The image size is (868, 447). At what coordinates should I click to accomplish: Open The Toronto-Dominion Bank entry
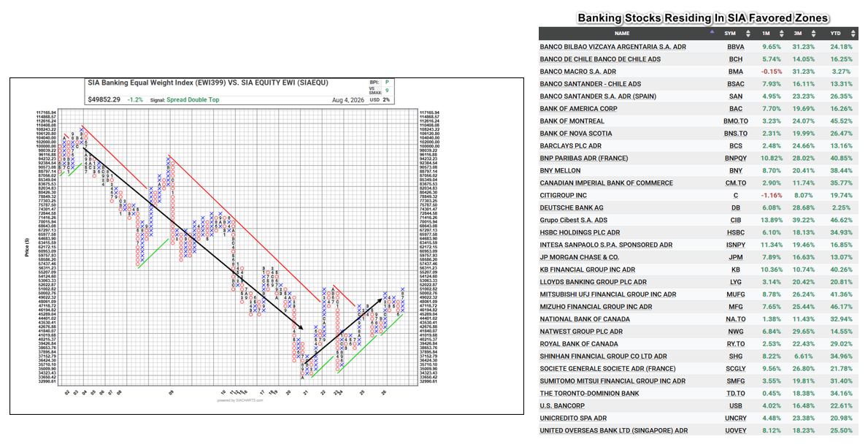pos(590,393)
